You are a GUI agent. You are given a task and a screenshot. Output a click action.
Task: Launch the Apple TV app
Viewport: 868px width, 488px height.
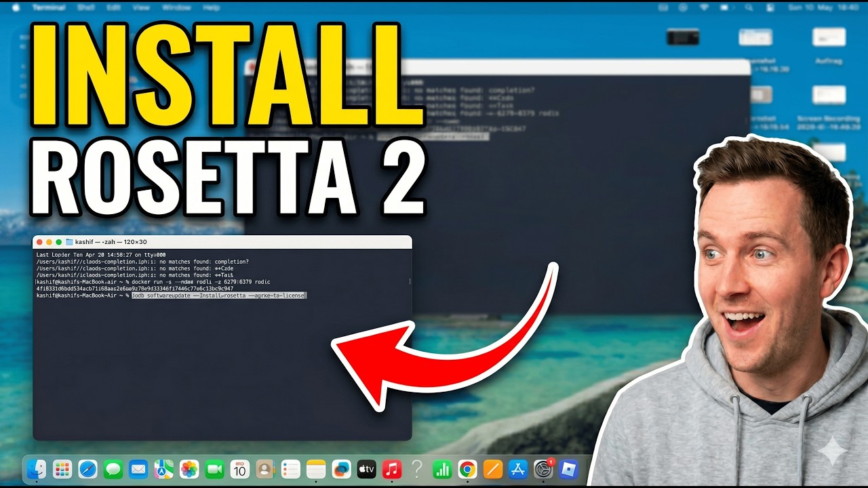point(366,468)
